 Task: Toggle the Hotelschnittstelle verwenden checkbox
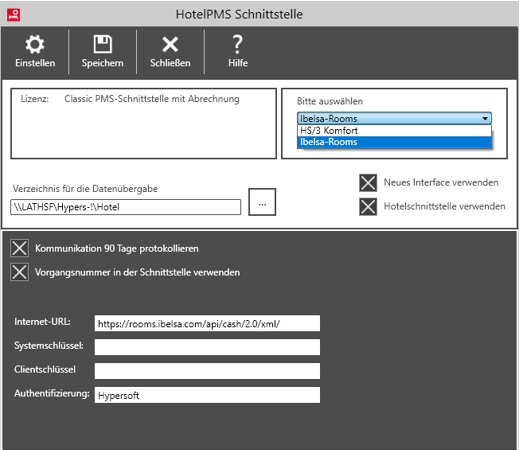[368, 207]
